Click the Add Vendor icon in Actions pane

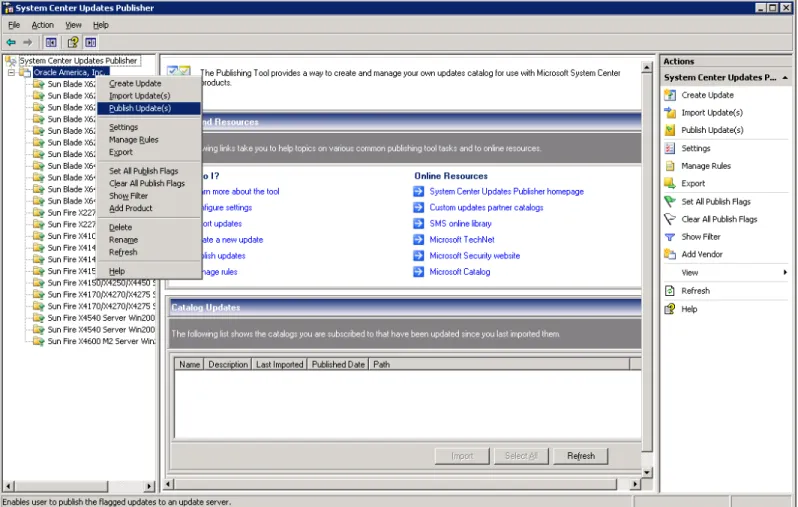(x=670, y=254)
